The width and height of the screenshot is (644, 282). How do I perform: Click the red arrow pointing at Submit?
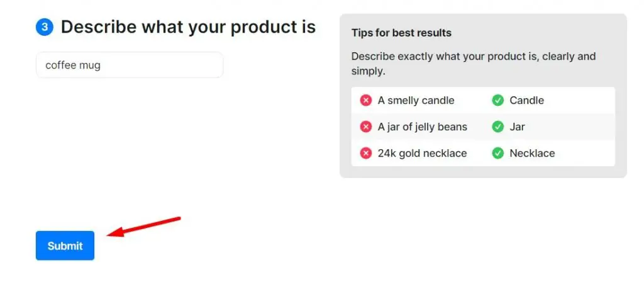[144, 227]
